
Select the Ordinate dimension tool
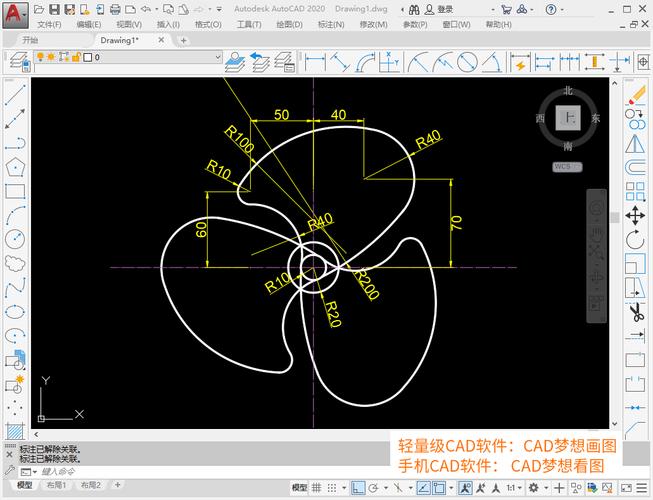pyautogui.click(x=389, y=62)
